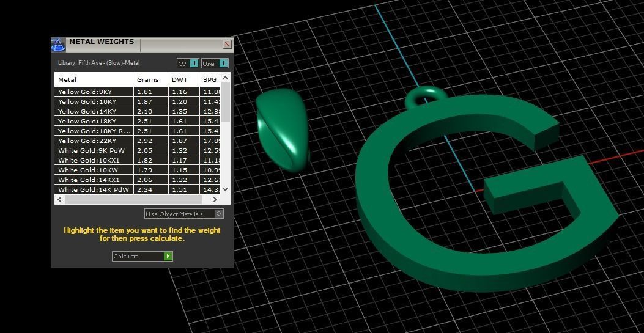644x333 pixels.
Task: Click green arrow on Calculate button
Action: click(168, 256)
